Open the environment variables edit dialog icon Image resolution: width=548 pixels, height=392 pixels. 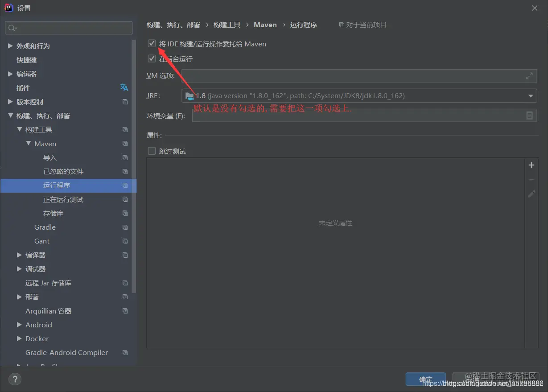(x=529, y=116)
